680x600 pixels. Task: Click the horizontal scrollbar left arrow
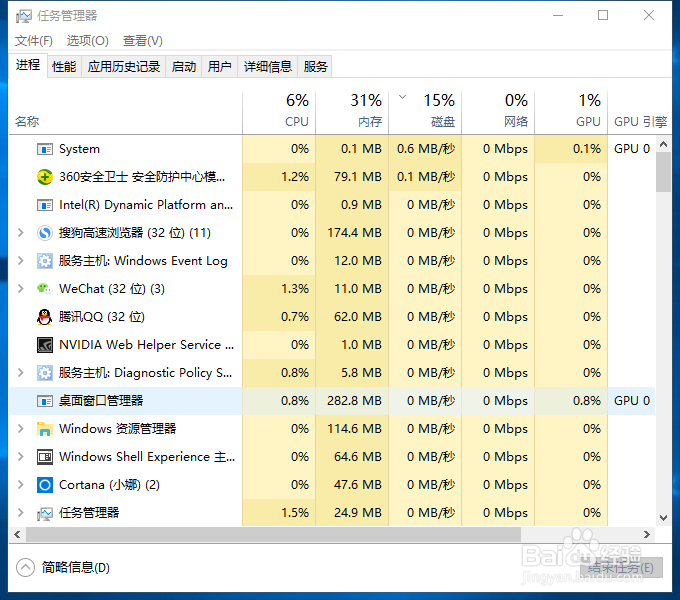coord(17,535)
